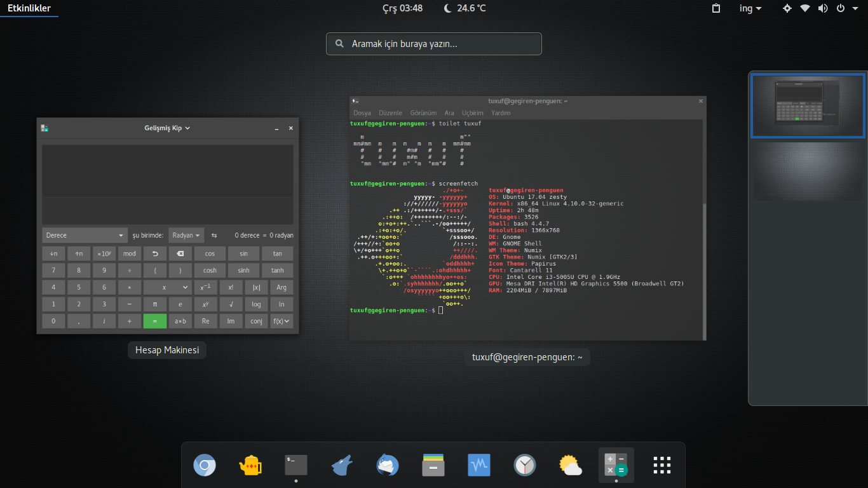The width and height of the screenshot is (868, 488).
Task: Open the Derece unit combo box
Action: click(85, 235)
